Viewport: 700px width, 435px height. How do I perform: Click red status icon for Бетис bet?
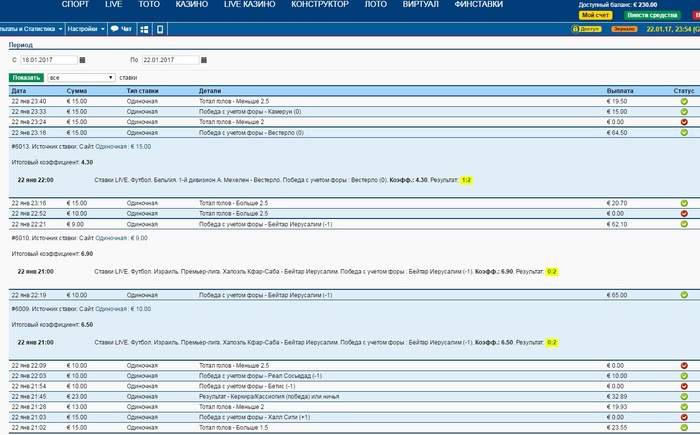pos(684,386)
